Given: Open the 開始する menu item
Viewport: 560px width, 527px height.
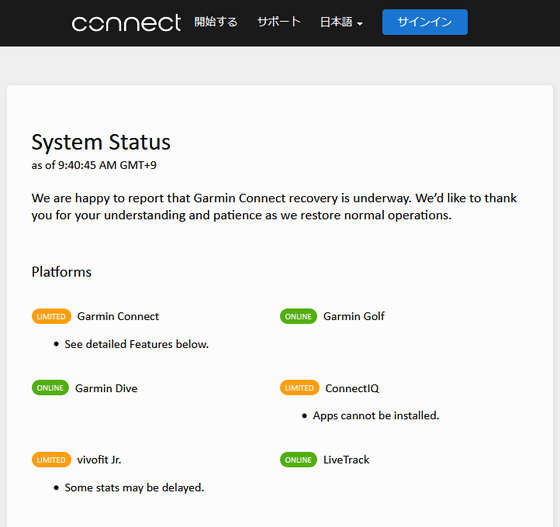Looking at the screenshot, I should [x=216, y=22].
